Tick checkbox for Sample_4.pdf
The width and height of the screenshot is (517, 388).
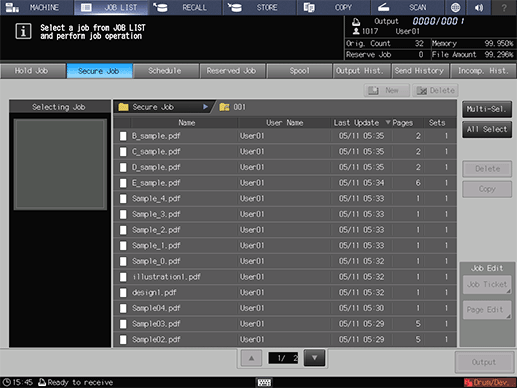click(123, 199)
